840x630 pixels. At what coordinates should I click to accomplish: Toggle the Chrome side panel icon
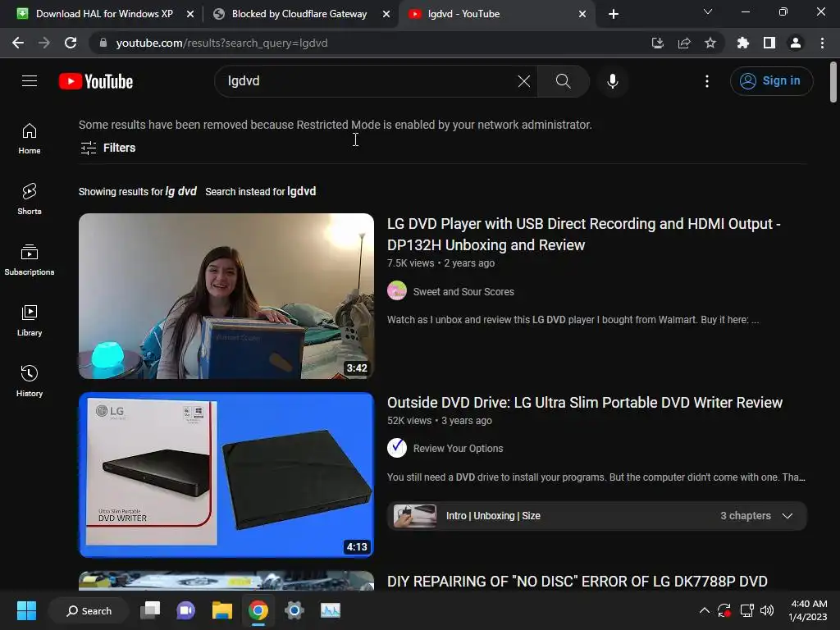[x=769, y=43]
